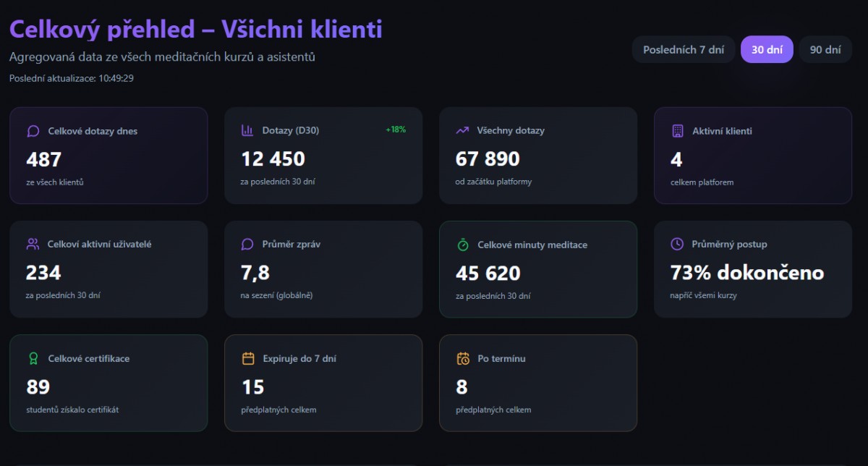
Task: Open the Celkové dotazy dnes stat card
Action: click(x=109, y=155)
